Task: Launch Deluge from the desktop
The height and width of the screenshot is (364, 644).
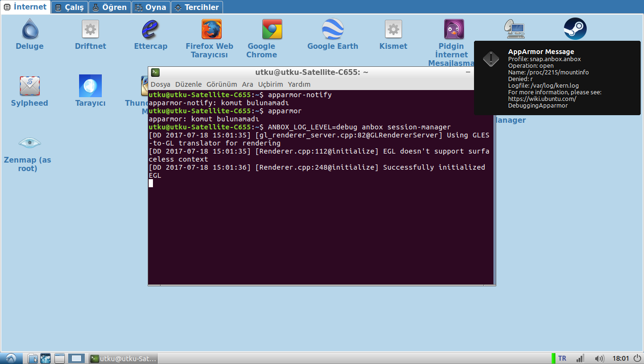Action: click(x=29, y=29)
